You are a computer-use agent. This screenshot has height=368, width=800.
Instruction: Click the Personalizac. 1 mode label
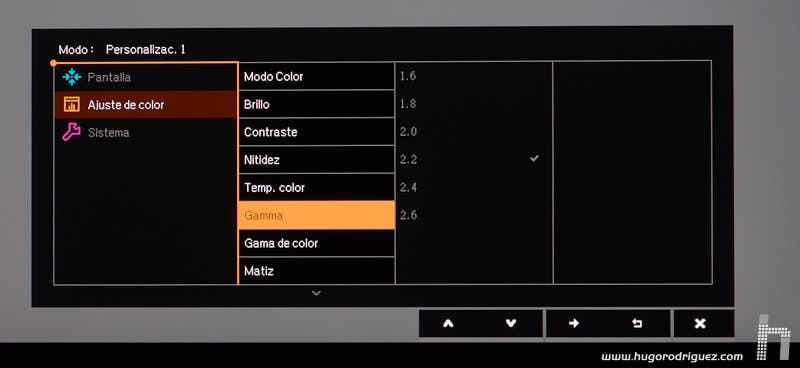(145, 50)
